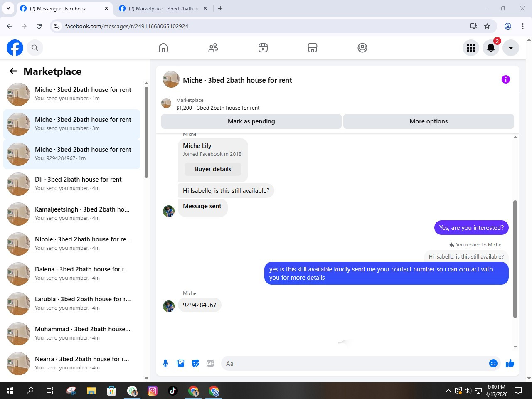Open the Dil conversation
Viewport: 532px width, 399px height.
(71, 184)
